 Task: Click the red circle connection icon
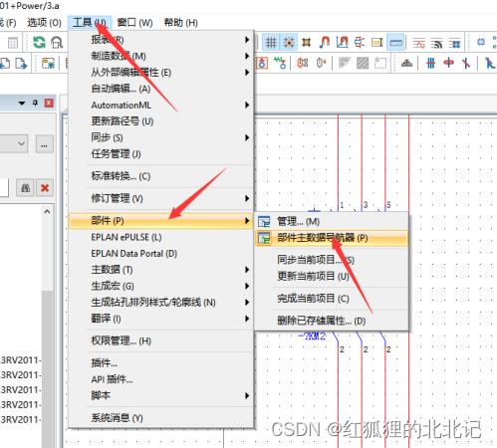coord(448,63)
